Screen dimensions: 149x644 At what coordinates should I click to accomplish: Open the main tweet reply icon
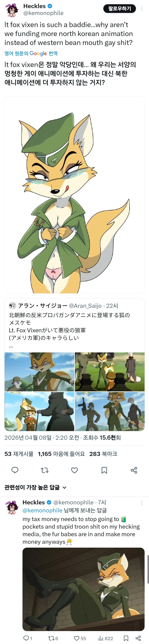coord(15,470)
